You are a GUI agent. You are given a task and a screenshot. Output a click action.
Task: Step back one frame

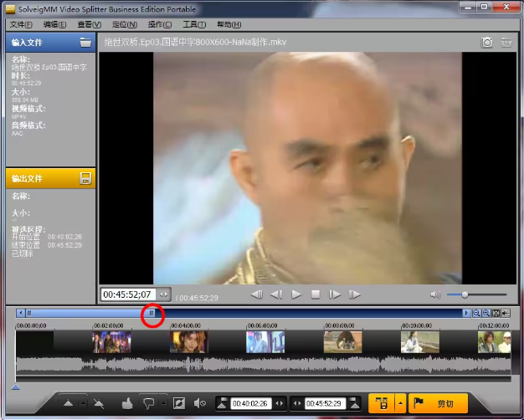click(x=276, y=295)
